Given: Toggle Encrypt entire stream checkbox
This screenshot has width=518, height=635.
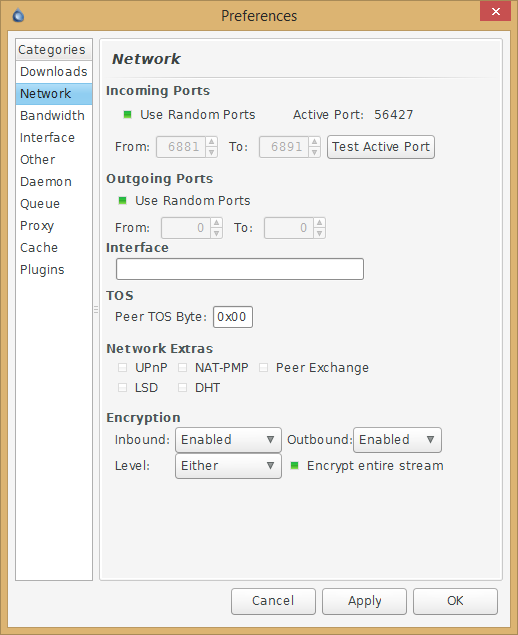Looking at the screenshot, I should point(294,466).
